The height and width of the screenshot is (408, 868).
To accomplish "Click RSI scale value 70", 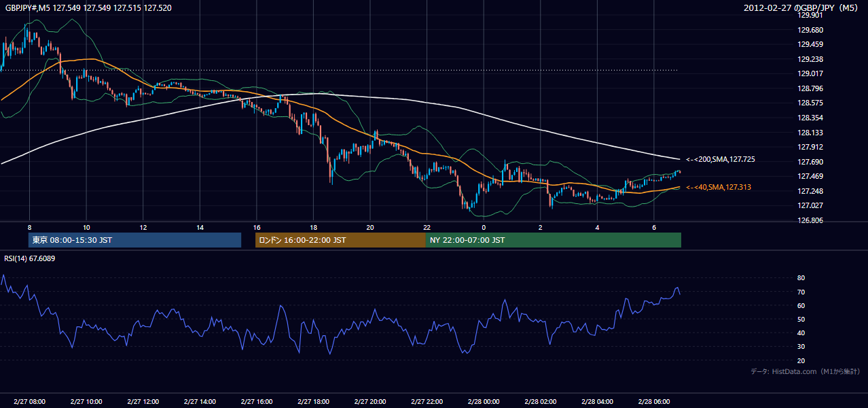I will tap(801, 292).
